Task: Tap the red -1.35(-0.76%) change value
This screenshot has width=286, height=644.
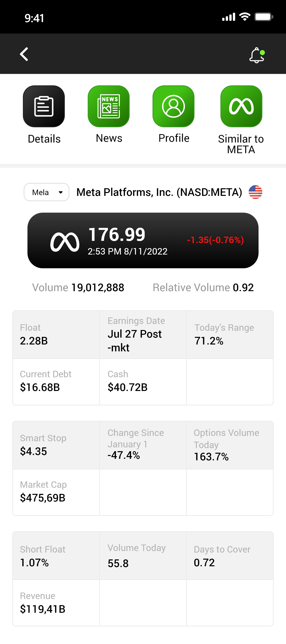Action: 215,240
